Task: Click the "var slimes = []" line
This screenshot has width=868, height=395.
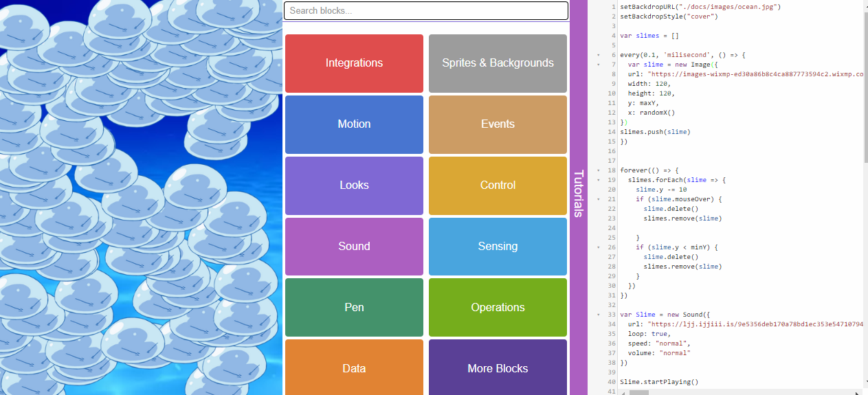Action: (649, 36)
